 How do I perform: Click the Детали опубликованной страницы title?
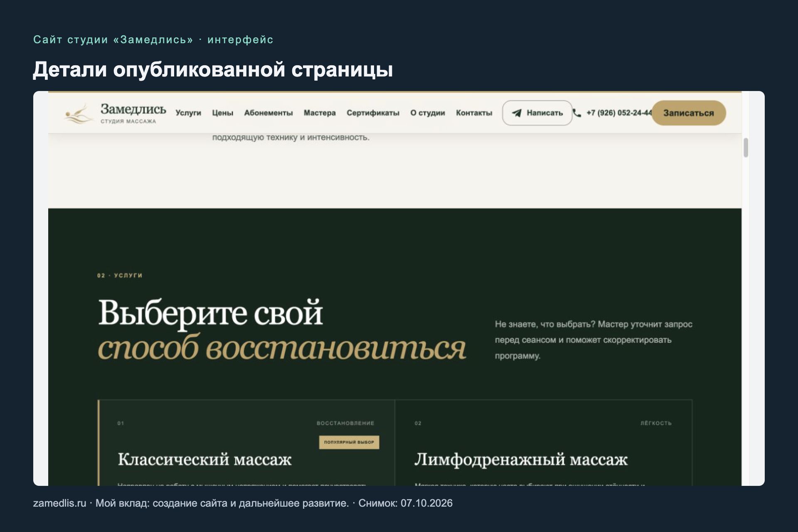pos(213,69)
